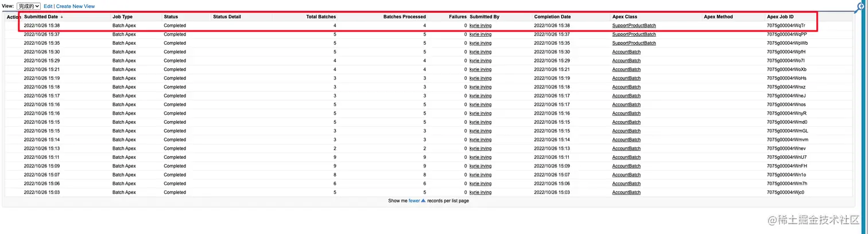
Task: Sort by the Status column header
Action: (x=170, y=17)
